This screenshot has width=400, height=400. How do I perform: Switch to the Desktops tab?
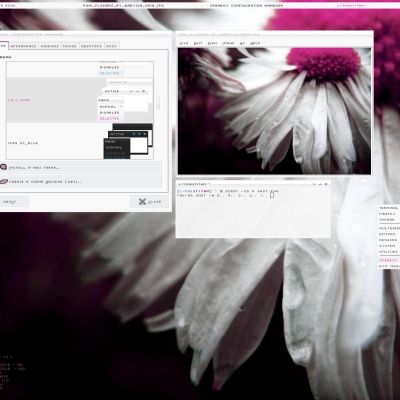point(91,46)
